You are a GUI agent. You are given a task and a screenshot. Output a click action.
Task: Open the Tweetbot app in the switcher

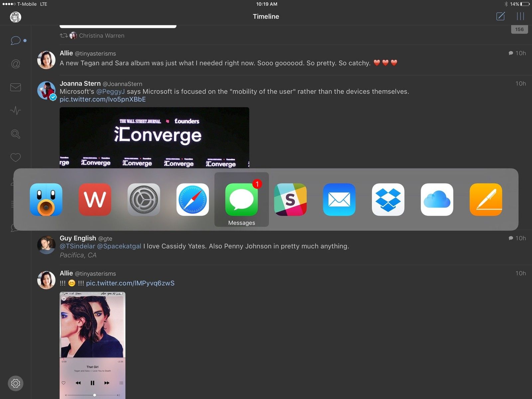46,199
